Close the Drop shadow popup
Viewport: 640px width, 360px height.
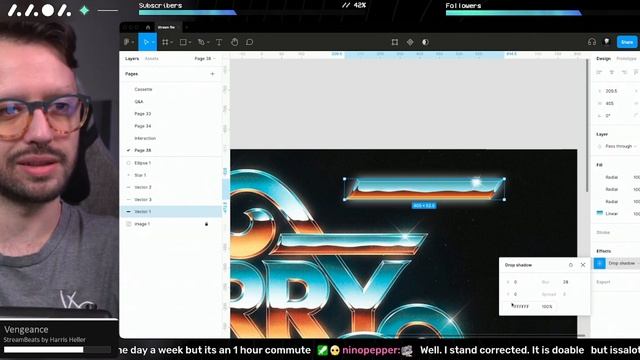[x=583, y=265]
